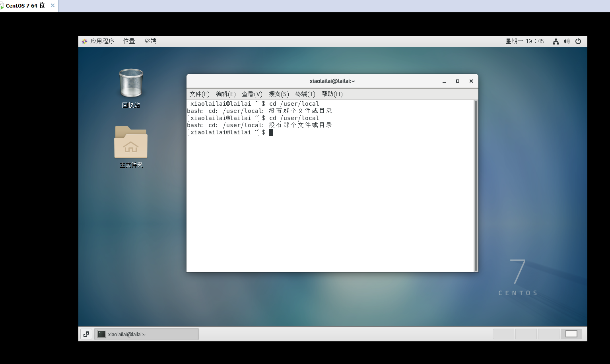The image size is (610, 364).
Task: Open the 查看(V) menu in terminal
Action: 252,94
